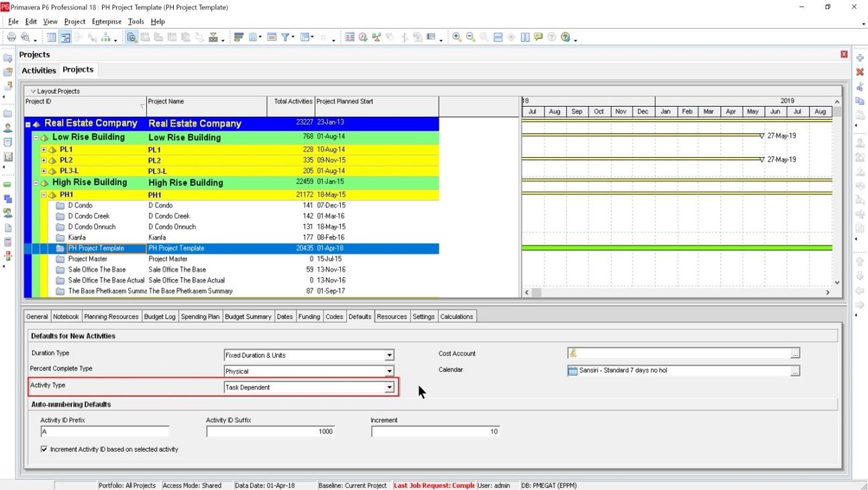This screenshot has height=490, width=868.
Task: Click the Cost Account browse button
Action: (x=795, y=354)
